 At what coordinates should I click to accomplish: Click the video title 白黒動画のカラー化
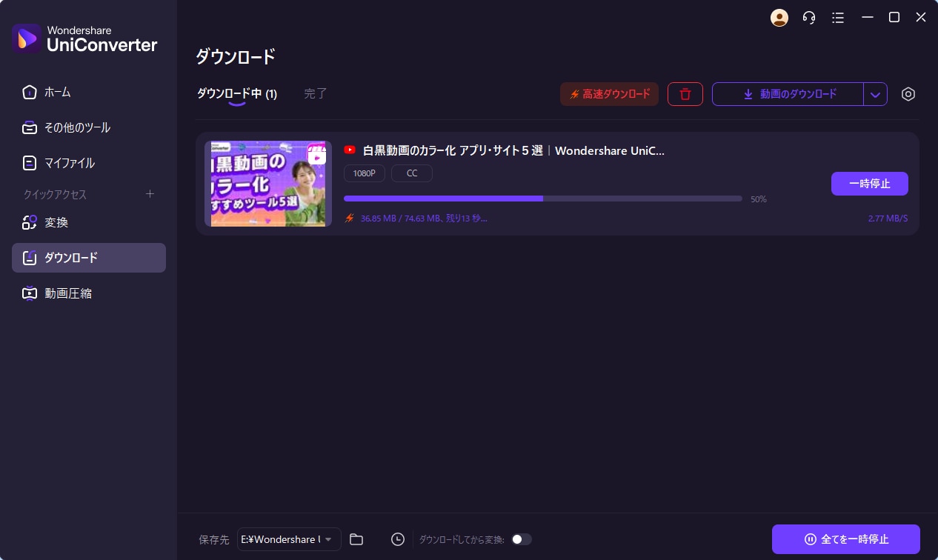pyautogui.click(x=513, y=150)
